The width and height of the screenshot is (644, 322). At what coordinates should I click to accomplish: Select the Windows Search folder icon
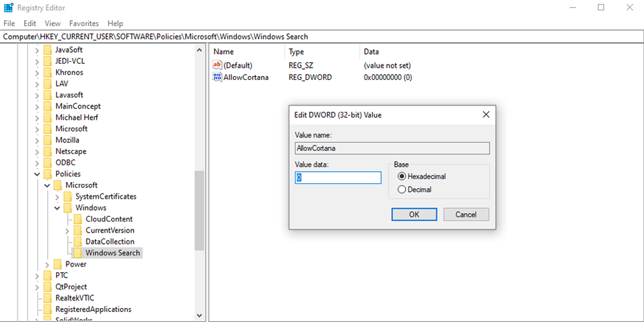[78, 253]
